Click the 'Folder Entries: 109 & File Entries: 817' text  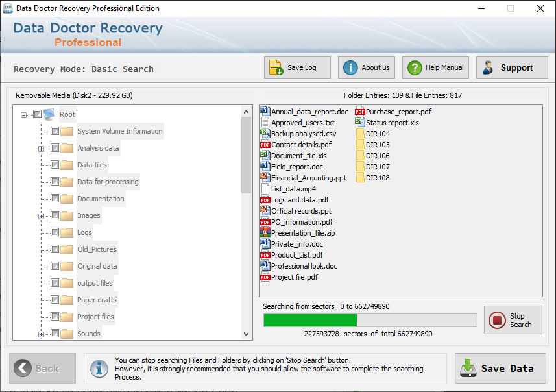(x=403, y=95)
